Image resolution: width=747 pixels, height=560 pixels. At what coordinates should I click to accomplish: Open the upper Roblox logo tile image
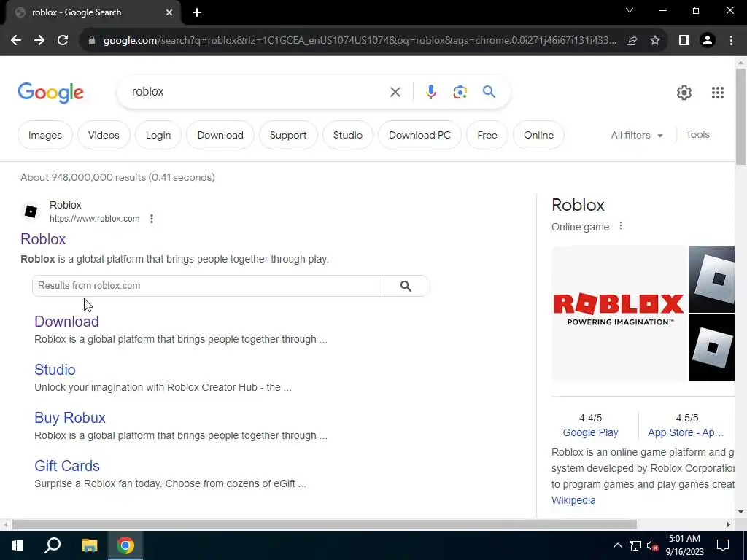tap(711, 279)
